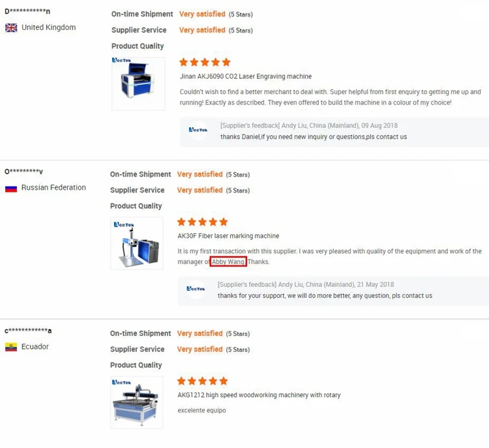Click the United Kingdom flag icon
The image size is (489, 448).
(x=11, y=27)
